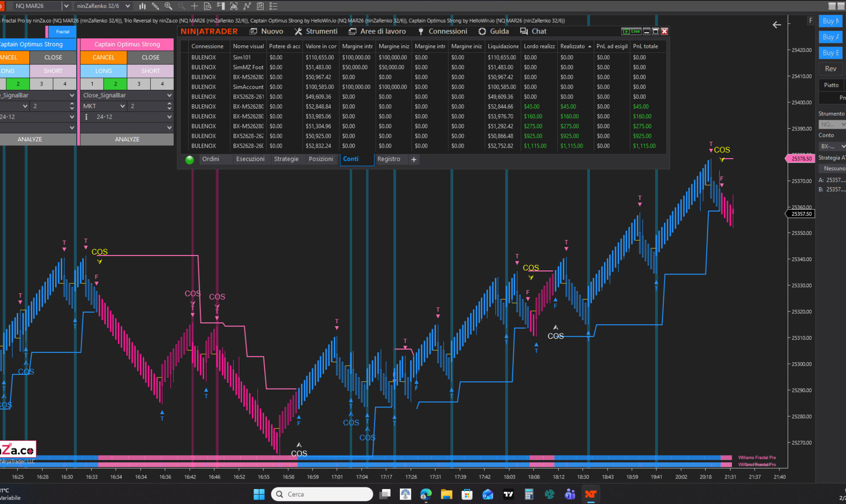
Task: Open the Strumenti menu
Action: click(316, 31)
